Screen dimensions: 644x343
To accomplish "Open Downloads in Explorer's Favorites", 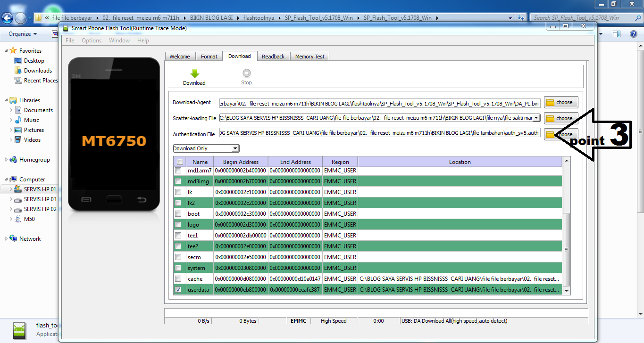I will click(38, 71).
